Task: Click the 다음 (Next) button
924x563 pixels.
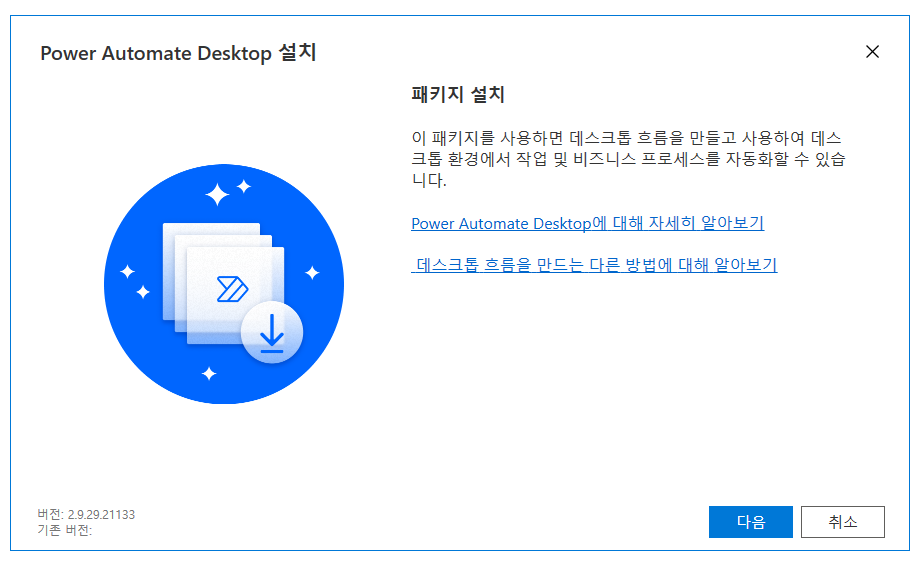Action: (x=750, y=522)
